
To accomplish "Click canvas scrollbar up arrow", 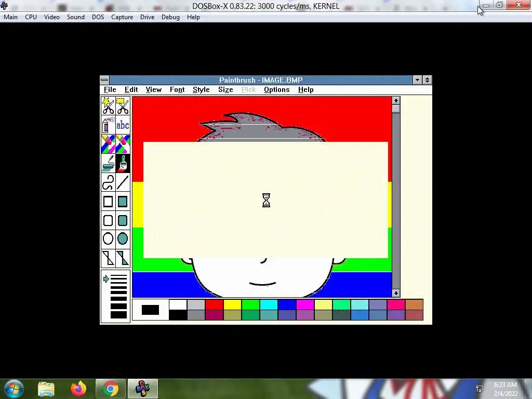I will (x=396, y=101).
